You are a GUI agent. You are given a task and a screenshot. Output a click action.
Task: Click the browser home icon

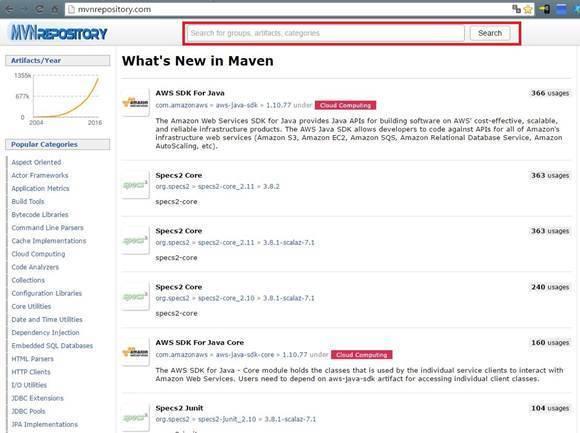point(54,9)
